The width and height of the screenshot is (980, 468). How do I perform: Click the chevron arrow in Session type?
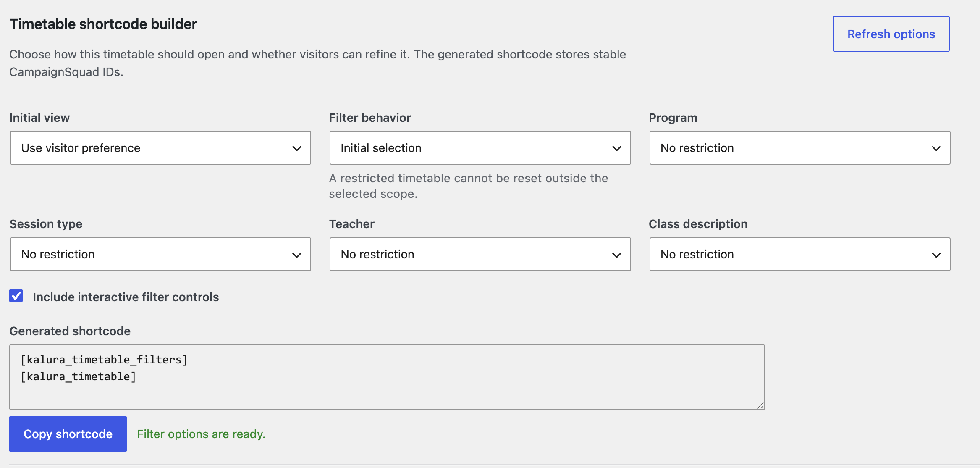coord(297,255)
